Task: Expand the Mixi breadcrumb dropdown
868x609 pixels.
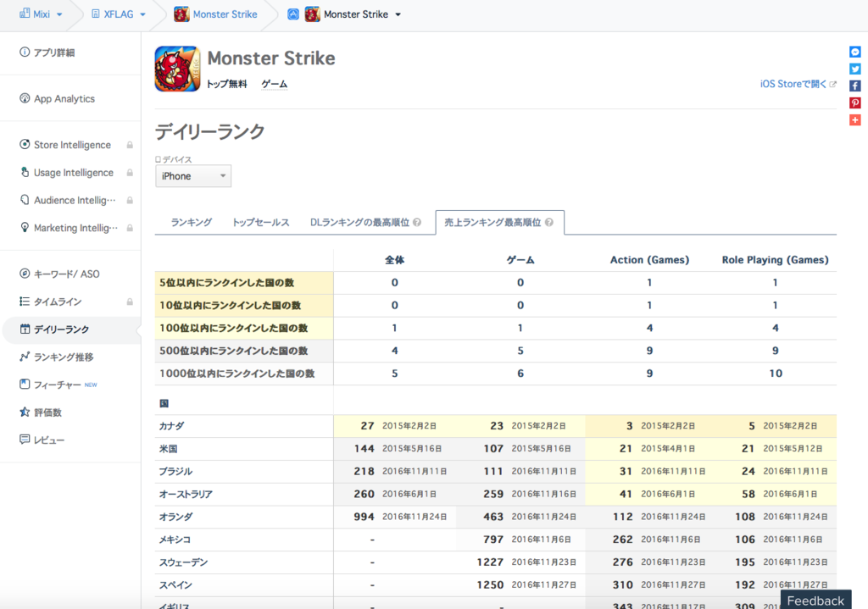Action: (60, 15)
